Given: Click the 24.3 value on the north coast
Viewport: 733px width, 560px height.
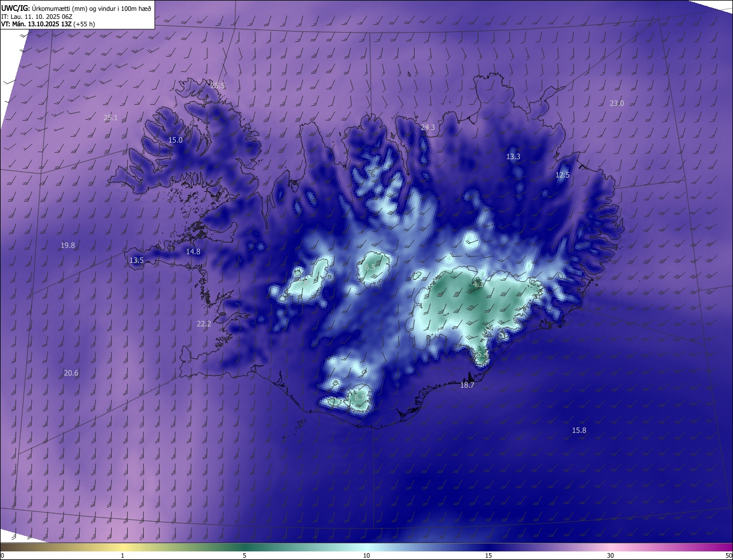Looking at the screenshot, I should pos(428,128).
